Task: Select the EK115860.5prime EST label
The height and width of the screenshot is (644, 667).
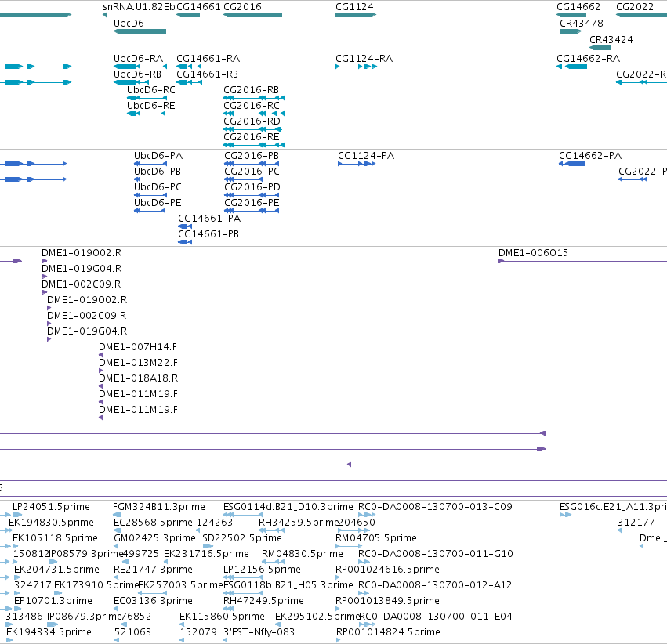Action: 222,617
